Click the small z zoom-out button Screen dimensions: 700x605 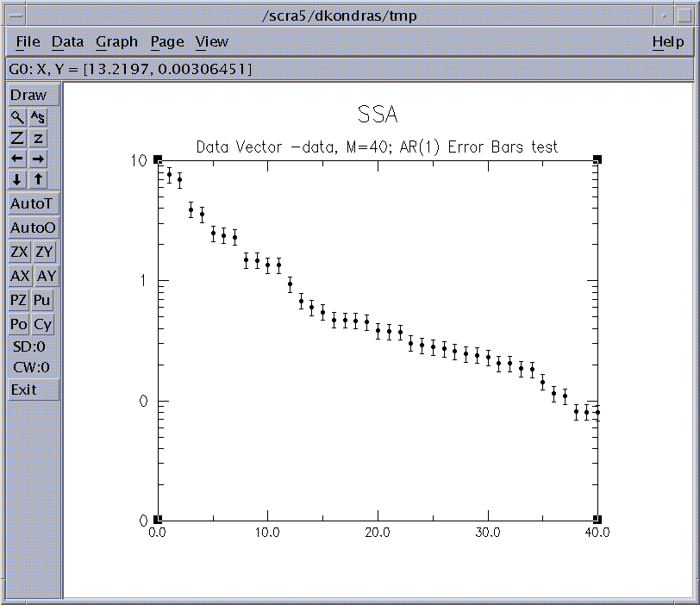40,138
